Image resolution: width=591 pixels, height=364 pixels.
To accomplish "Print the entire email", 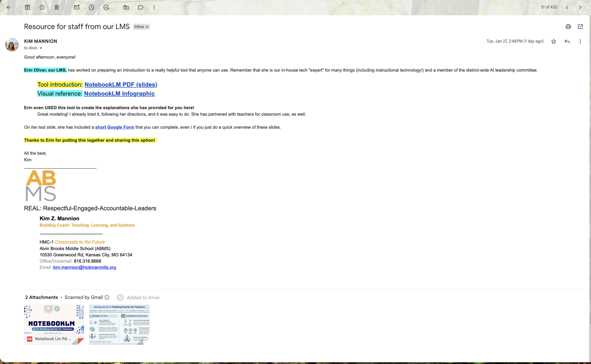I will 568,27.
